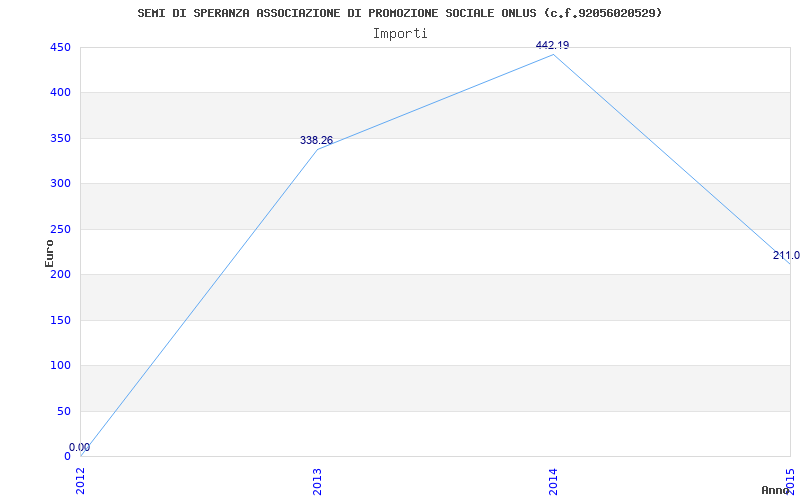Select the 0.00 data label

(x=80, y=447)
